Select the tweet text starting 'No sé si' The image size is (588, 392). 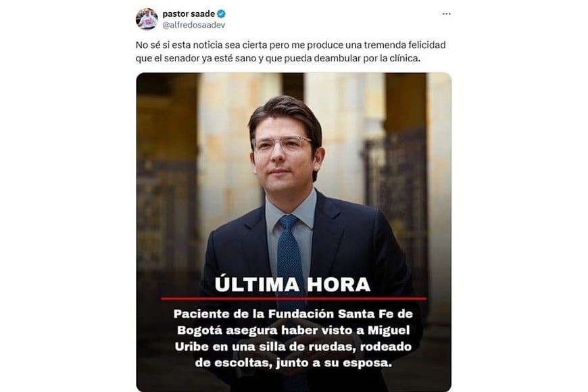pos(291,51)
